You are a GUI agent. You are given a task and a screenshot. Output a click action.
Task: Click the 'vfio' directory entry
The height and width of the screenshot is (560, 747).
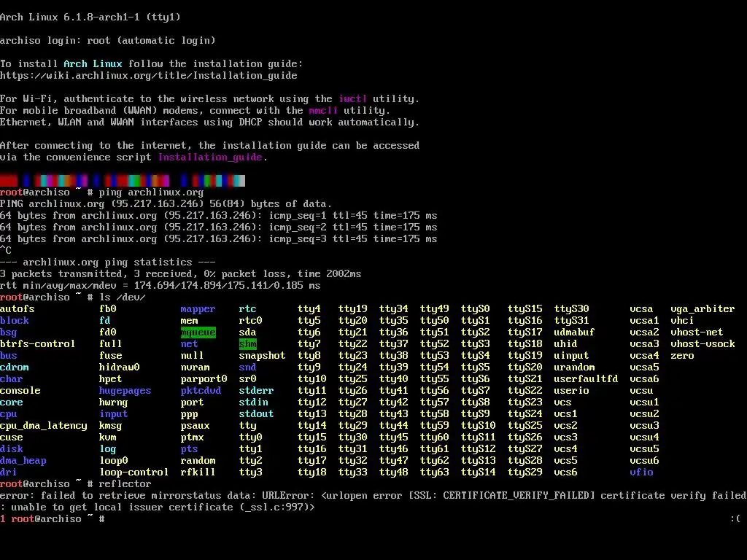pos(641,472)
